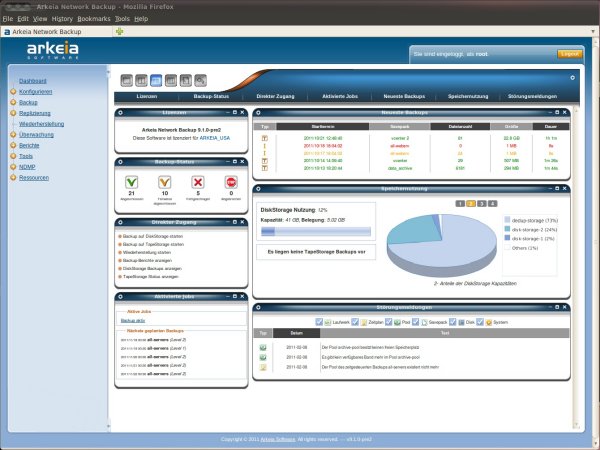The image size is (600, 450).
Task: Click the fifth gray dashboard toolbar icon
Action: pos(186,80)
